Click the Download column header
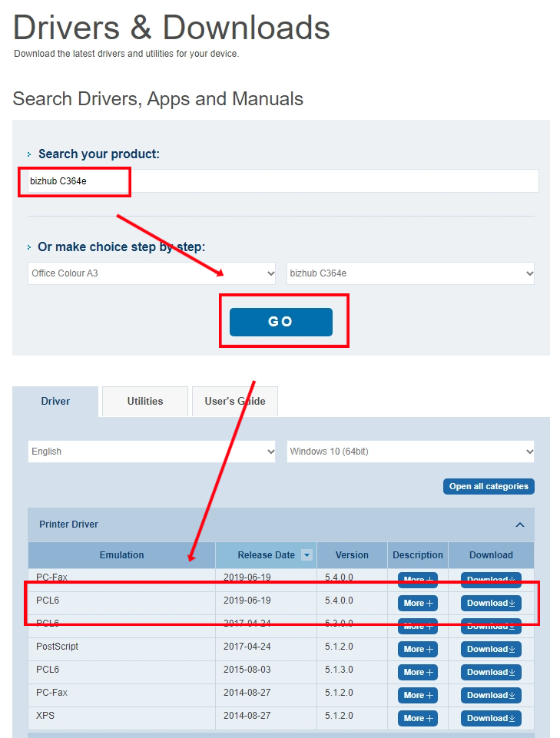The width and height of the screenshot is (560, 738). click(x=491, y=555)
